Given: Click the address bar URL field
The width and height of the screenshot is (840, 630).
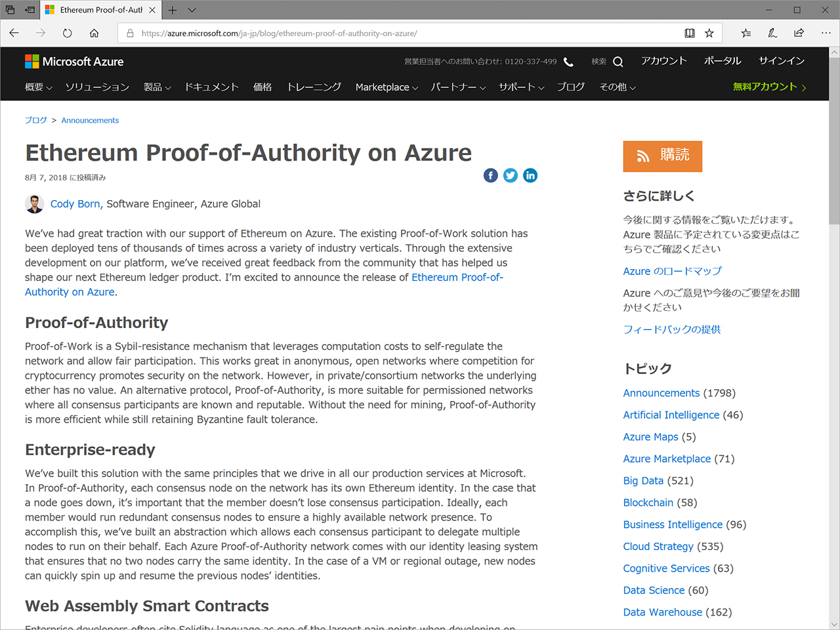Looking at the screenshot, I should tap(407, 33).
